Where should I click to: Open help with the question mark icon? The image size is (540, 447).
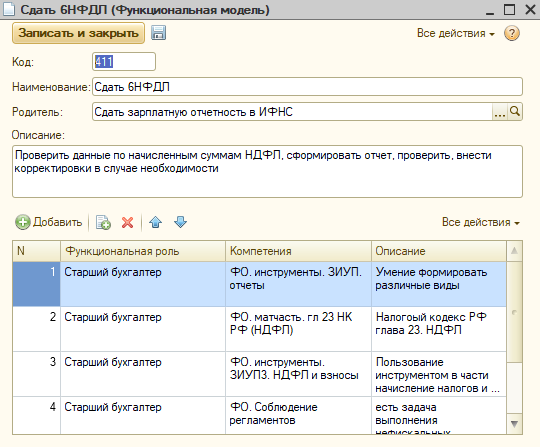coord(512,33)
